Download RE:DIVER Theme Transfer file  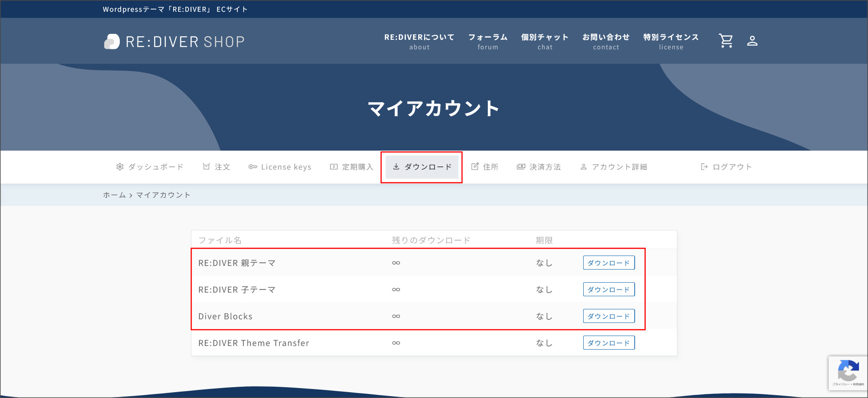point(609,343)
